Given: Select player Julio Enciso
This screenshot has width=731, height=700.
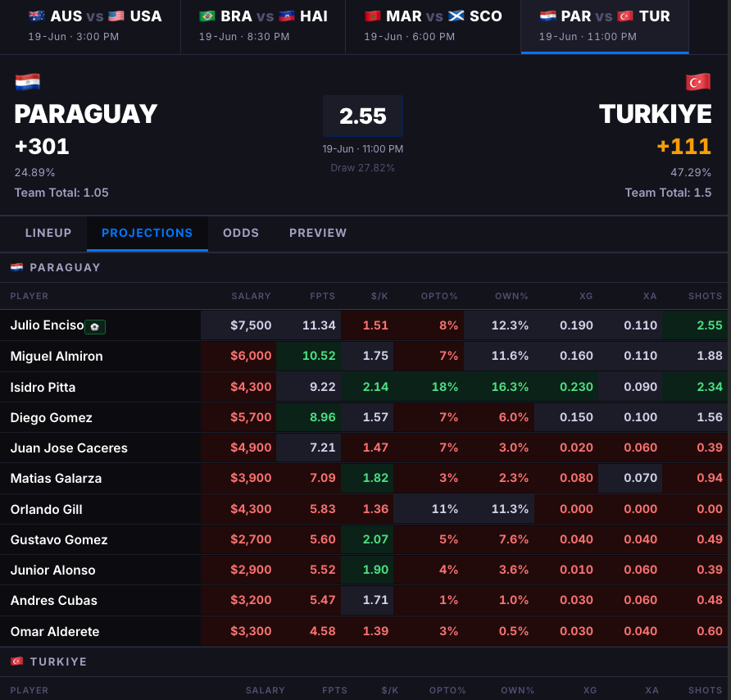Looking at the screenshot, I should point(47,325).
